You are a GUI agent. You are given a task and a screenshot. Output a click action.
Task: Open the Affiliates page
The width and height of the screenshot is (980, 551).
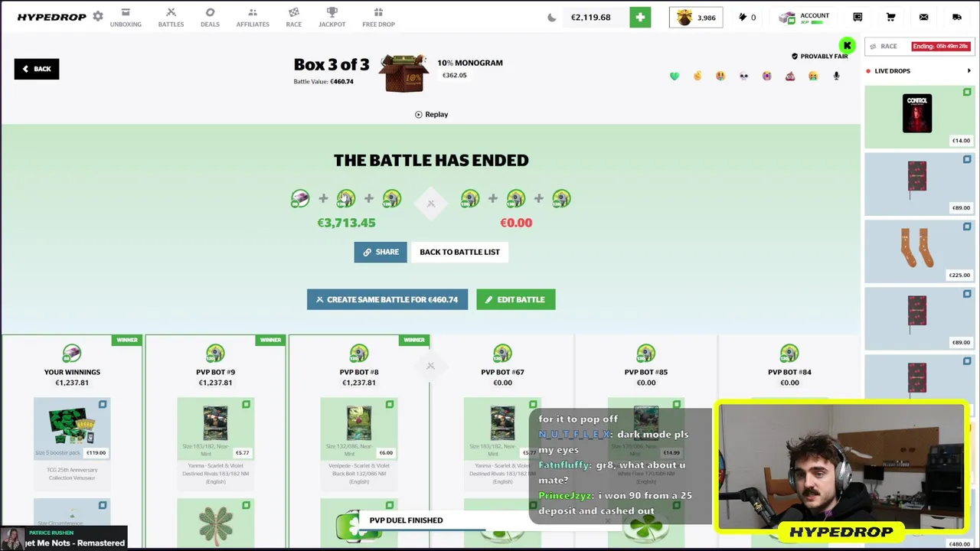[x=253, y=18]
